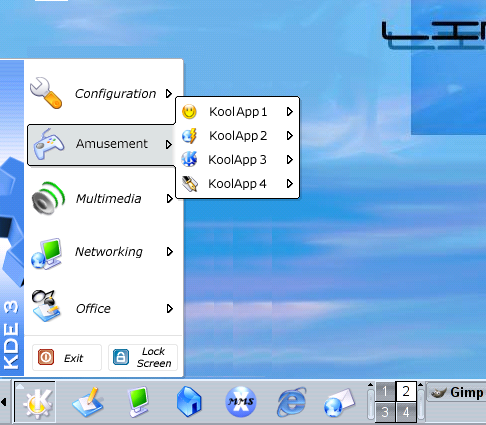Click the smiley face KoolApp 1 icon

point(189,112)
